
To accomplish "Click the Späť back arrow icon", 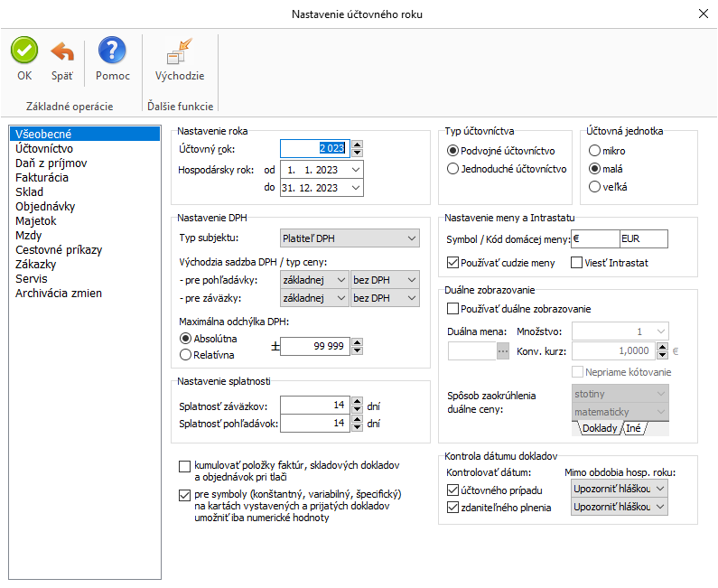I will (61, 51).
